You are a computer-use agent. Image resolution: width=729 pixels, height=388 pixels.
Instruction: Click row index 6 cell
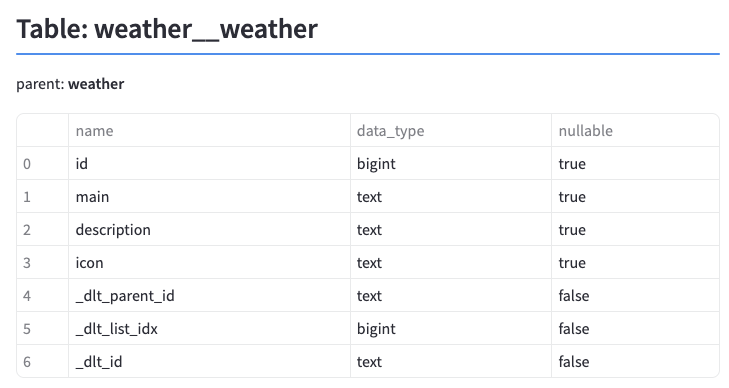(x=42, y=361)
